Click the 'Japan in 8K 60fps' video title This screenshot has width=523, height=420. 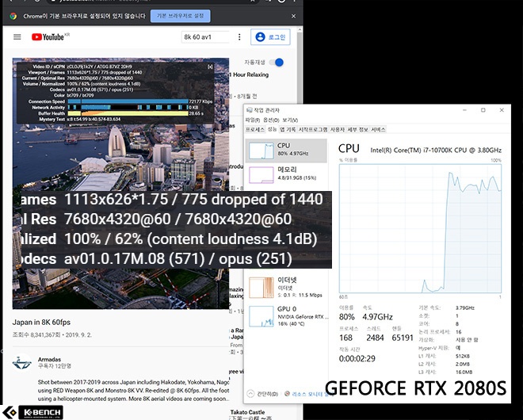click(41, 323)
